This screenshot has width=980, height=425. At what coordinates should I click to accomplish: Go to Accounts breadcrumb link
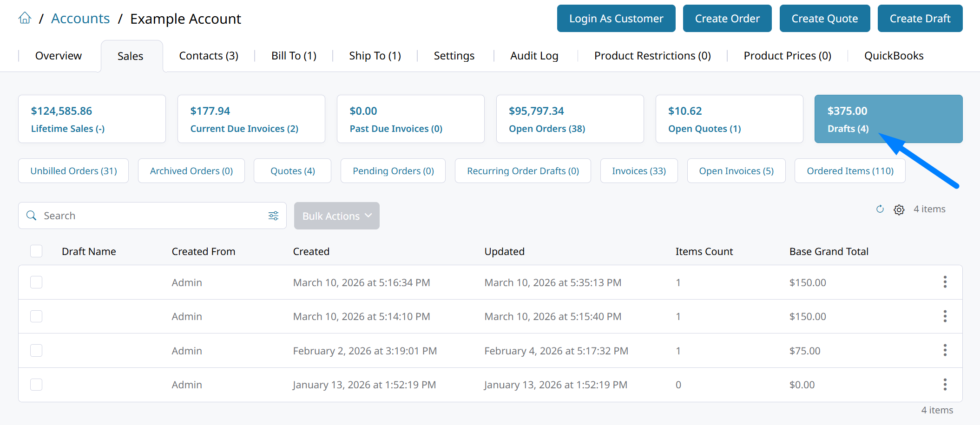coord(80,19)
